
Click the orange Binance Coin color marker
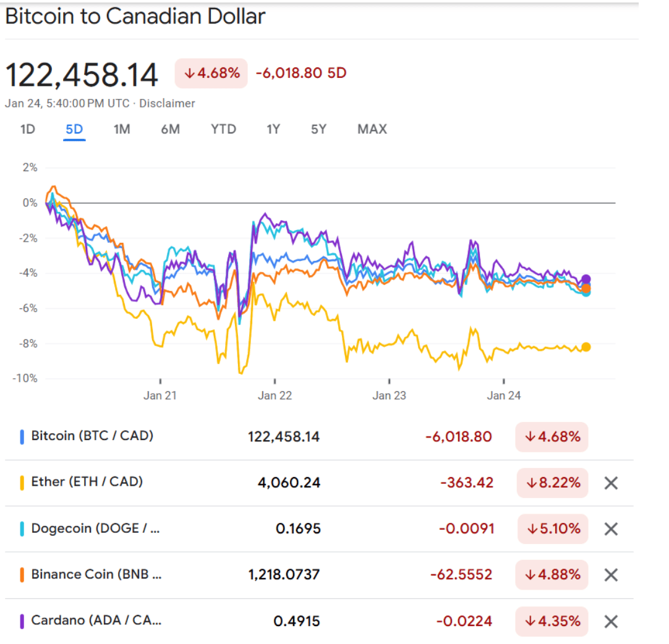pyautogui.click(x=22, y=575)
